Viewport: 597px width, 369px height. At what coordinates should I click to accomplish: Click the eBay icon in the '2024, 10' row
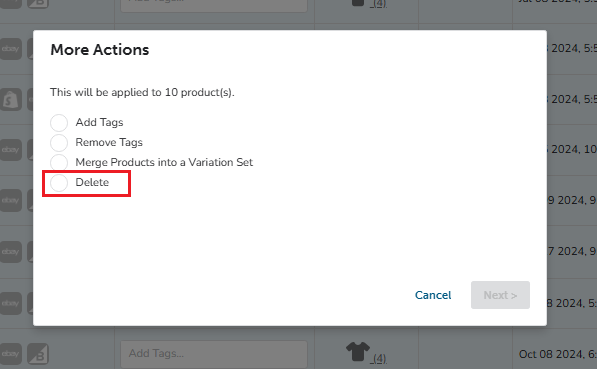[x=10, y=150]
